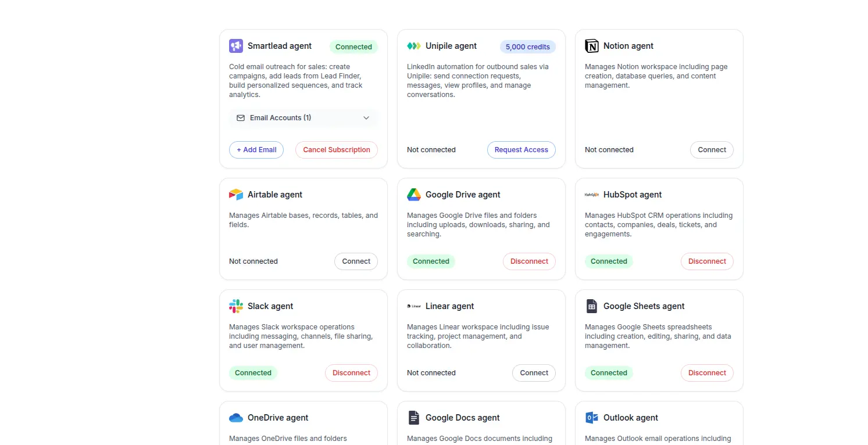Cancel the Smartlead subscription

(336, 150)
